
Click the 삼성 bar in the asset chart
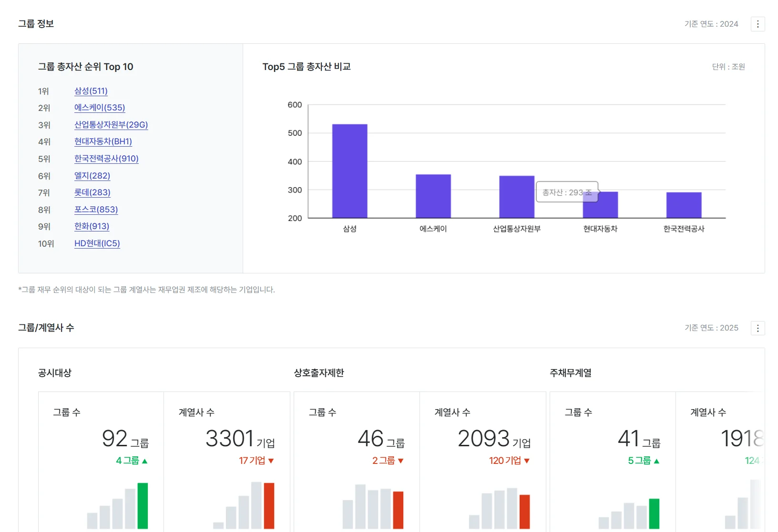[x=349, y=171]
